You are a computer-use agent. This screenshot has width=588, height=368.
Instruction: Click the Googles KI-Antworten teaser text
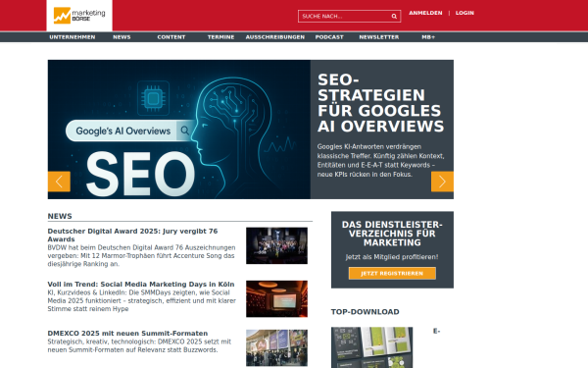[x=380, y=160]
